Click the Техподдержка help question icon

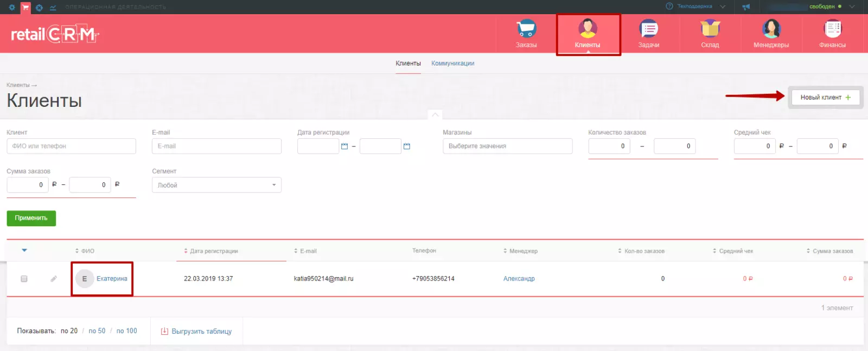point(669,7)
